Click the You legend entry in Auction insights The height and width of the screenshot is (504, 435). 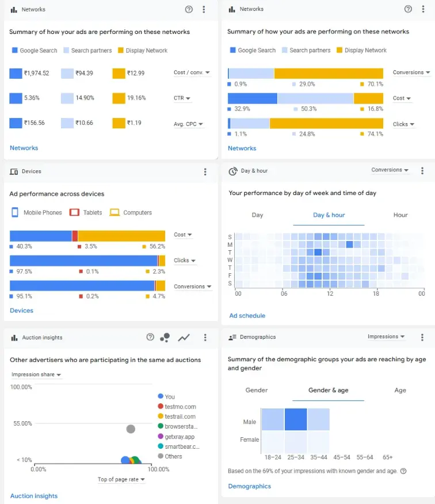click(x=166, y=396)
